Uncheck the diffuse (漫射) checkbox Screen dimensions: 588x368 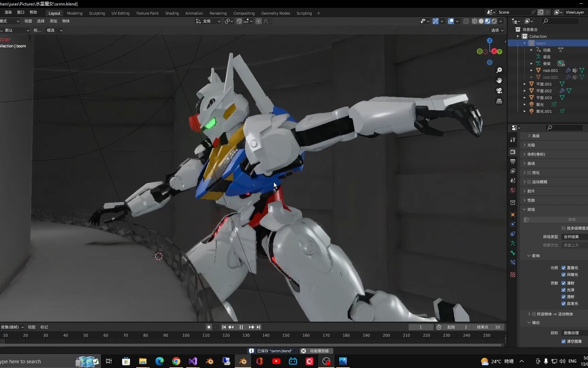click(x=563, y=283)
